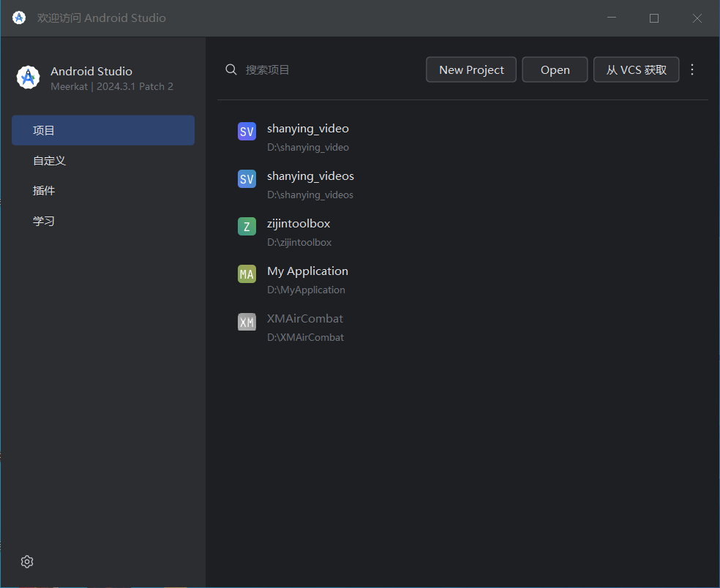Select the 项目 tab in sidebar
This screenshot has width=720, height=588.
103,130
